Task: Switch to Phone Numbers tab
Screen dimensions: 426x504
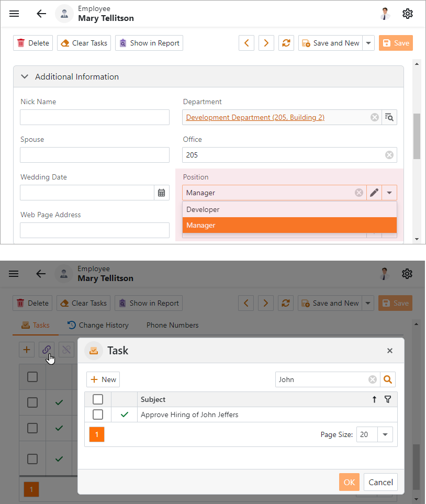Action: pyautogui.click(x=172, y=326)
